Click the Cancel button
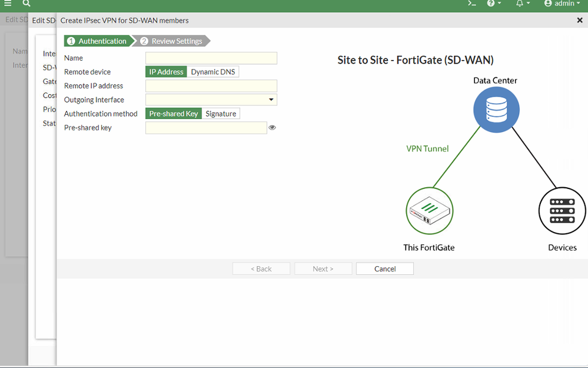588x368 pixels. click(385, 268)
